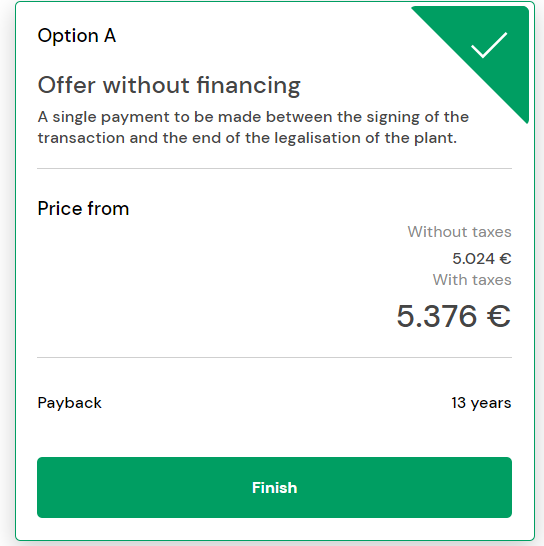The height and width of the screenshot is (546, 544).
Task: Click the divider line above Payback
Action: click(x=274, y=357)
